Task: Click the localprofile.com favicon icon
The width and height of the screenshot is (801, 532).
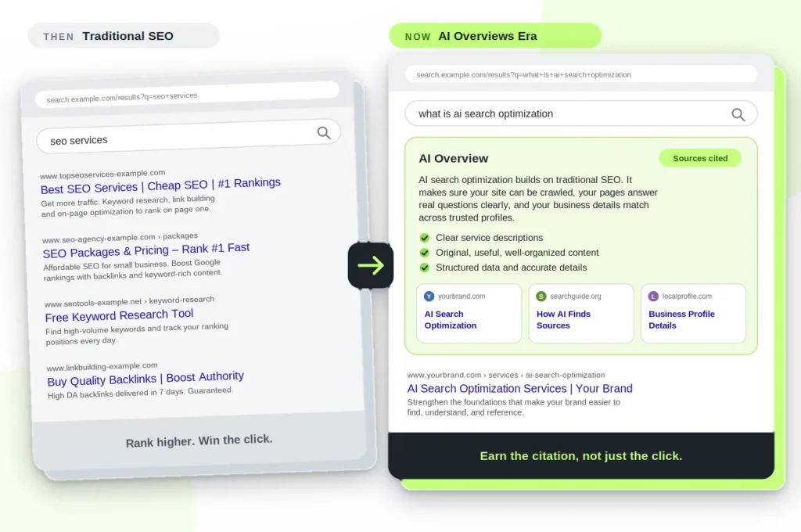Action: (653, 297)
